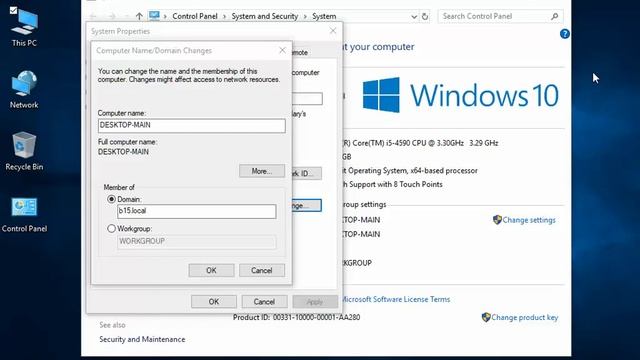The width and height of the screenshot is (640, 360).
Task: Click the Up arrow in address bar
Action: [139, 16]
